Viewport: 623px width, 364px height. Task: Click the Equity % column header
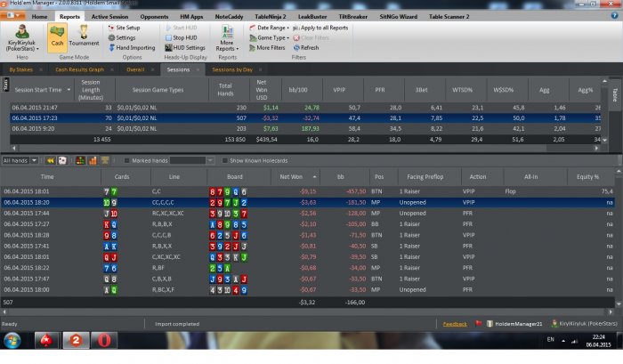(x=587, y=177)
